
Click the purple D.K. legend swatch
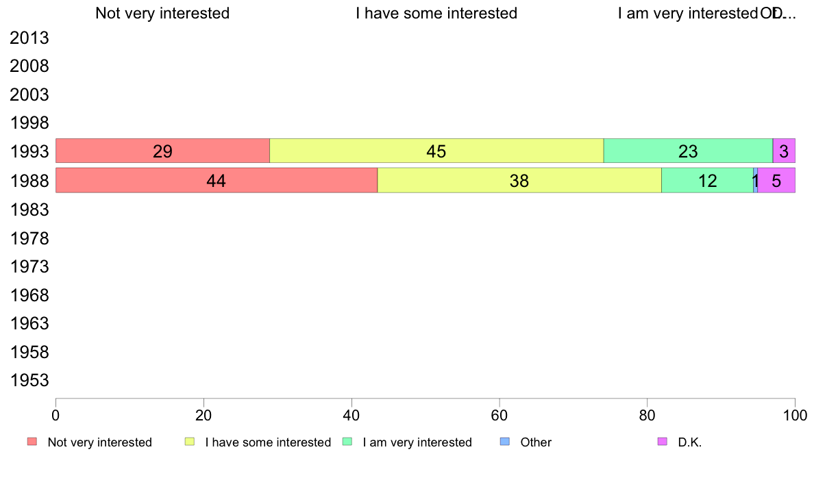pos(663,442)
